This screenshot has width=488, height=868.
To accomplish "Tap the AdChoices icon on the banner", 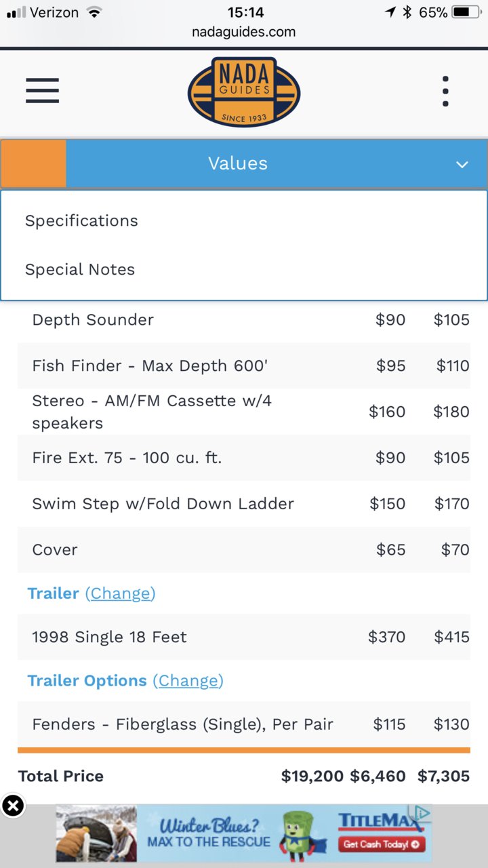I will pyautogui.click(x=422, y=812).
